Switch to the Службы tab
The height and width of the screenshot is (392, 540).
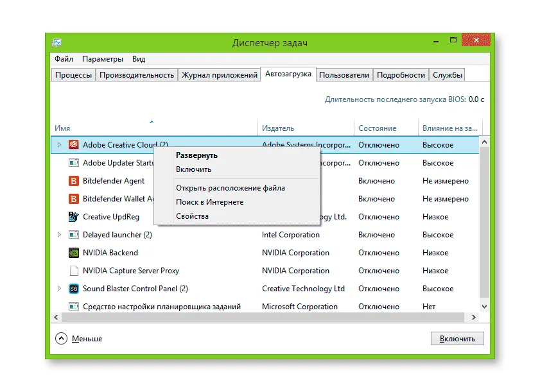pyautogui.click(x=448, y=75)
